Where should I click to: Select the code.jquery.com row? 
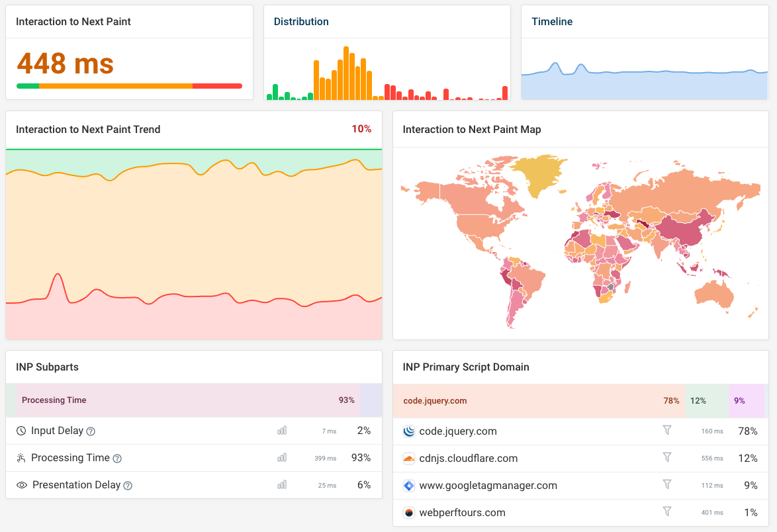tap(458, 431)
